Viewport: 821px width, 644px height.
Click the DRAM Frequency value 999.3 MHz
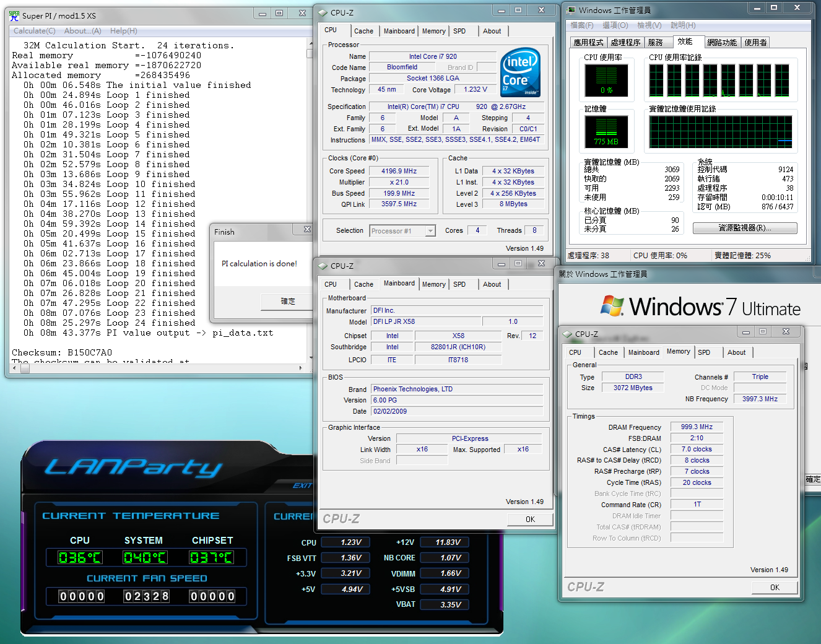click(x=697, y=427)
